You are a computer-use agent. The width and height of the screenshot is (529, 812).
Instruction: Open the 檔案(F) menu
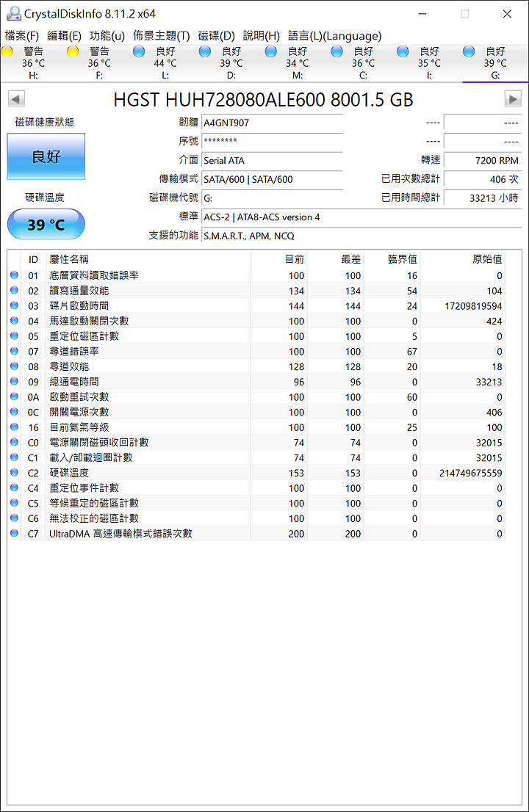[x=22, y=36]
